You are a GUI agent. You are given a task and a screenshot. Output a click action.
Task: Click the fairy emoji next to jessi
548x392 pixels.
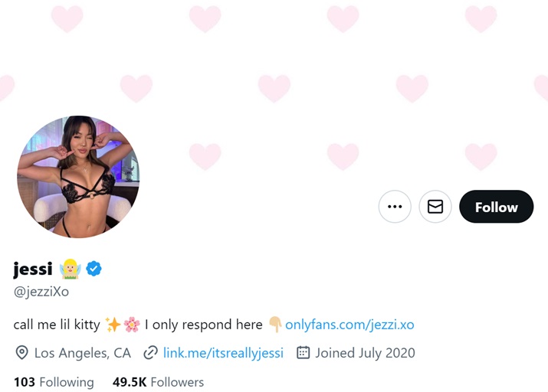71,269
